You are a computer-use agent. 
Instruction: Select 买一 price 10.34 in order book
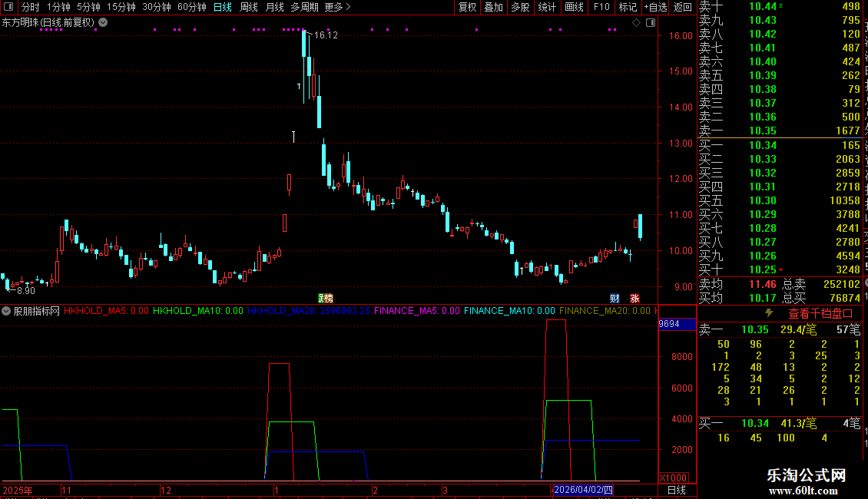763,146
